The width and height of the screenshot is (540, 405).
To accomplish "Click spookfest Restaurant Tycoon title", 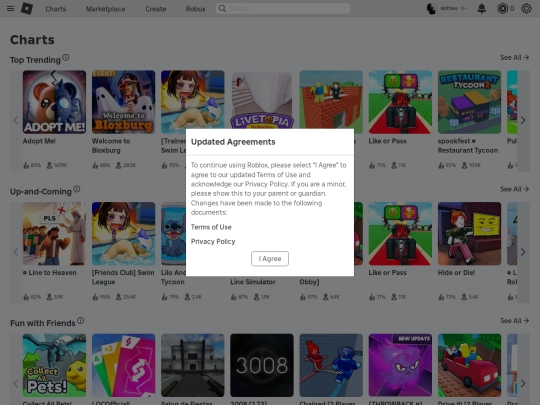I will coord(468,146).
